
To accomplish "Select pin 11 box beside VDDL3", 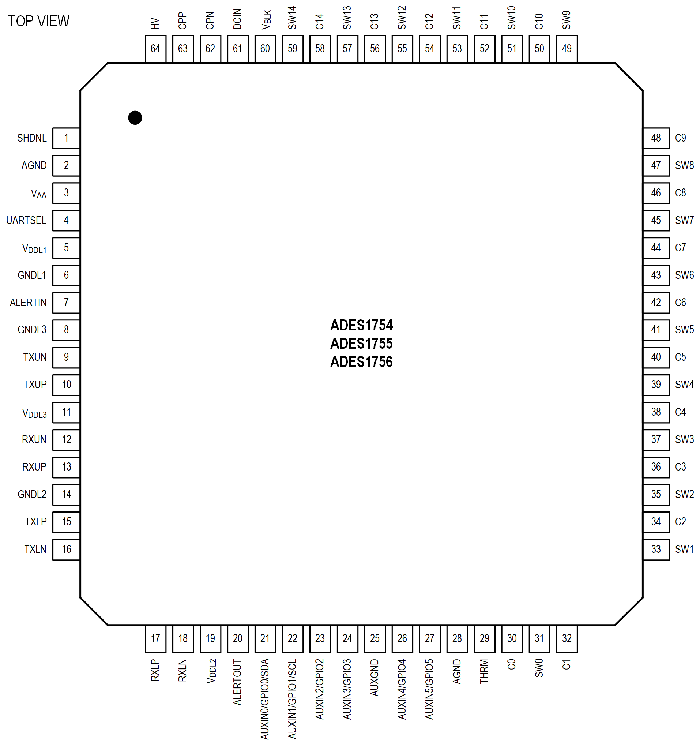I will click(66, 412).
